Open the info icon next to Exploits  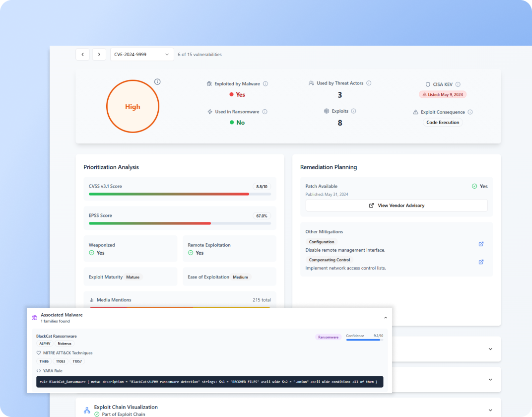[x=353, y=111]
